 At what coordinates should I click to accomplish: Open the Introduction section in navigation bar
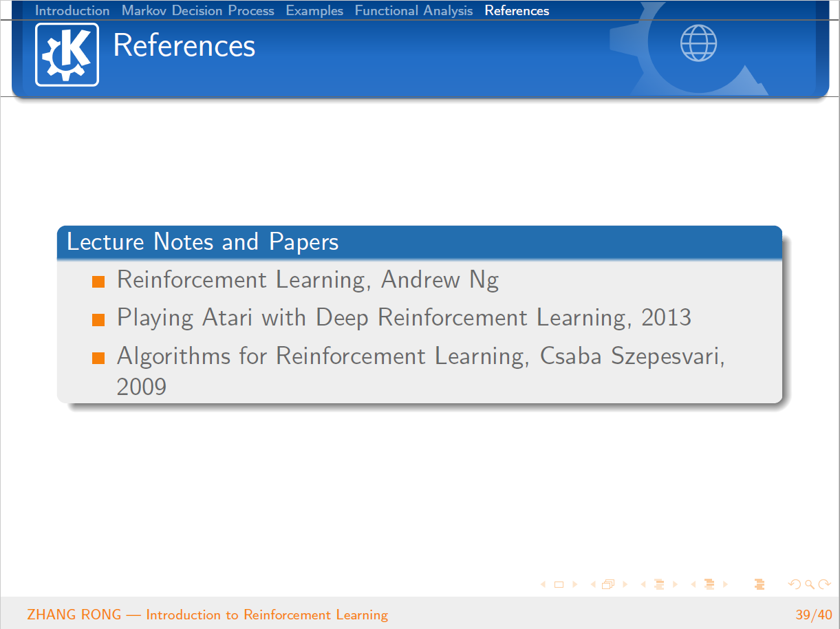(72, 10)
